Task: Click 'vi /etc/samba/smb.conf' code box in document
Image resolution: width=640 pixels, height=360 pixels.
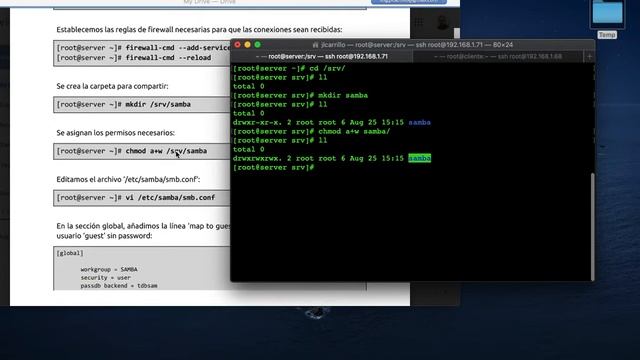Action: (x=142, y=198)
